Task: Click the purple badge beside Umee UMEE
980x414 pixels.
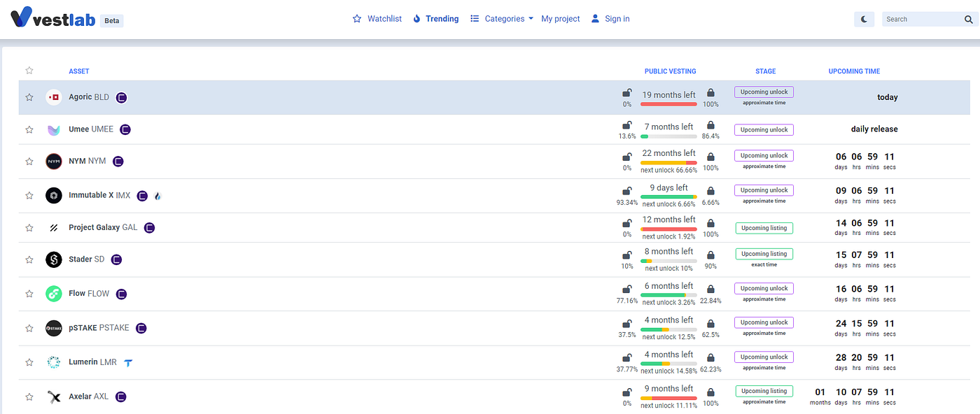Action: click(125, 129)
